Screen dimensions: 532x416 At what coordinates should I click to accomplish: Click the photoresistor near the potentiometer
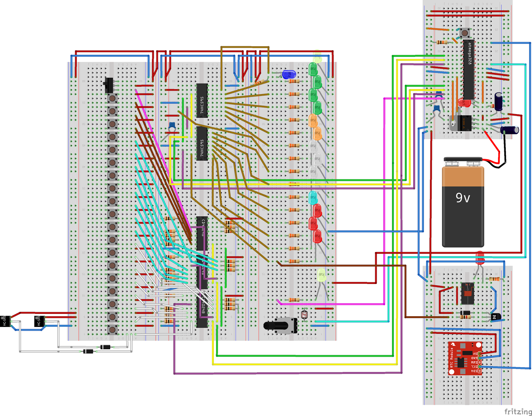pyautogui.click(x=304, y=314)
